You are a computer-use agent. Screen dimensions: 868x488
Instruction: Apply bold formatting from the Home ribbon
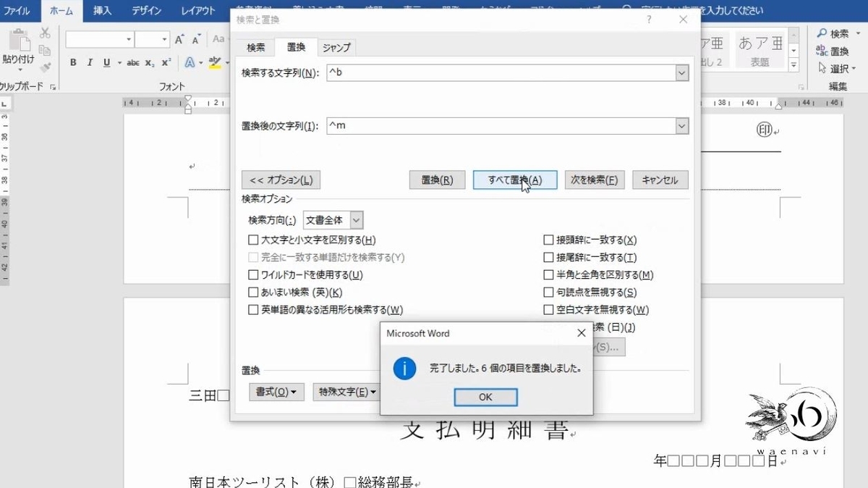click(x=72, y=62)
